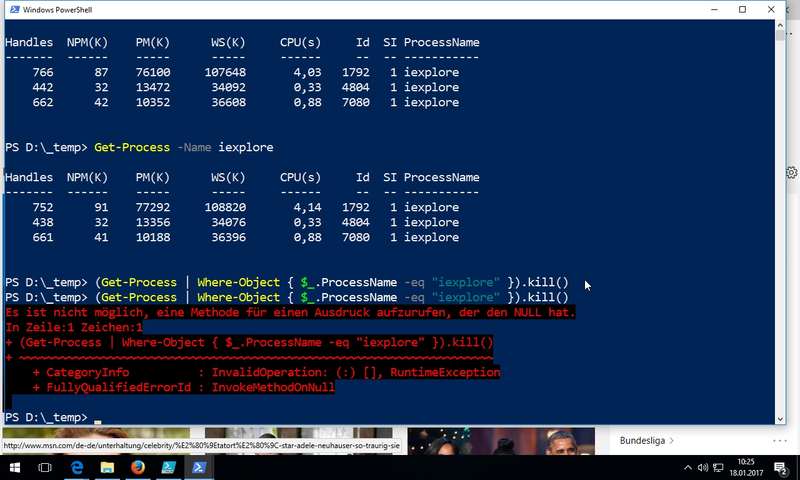Screen dimensions: 800x480
Task: Switch to Firefox in the taskbar
Action: pos(138,467)
